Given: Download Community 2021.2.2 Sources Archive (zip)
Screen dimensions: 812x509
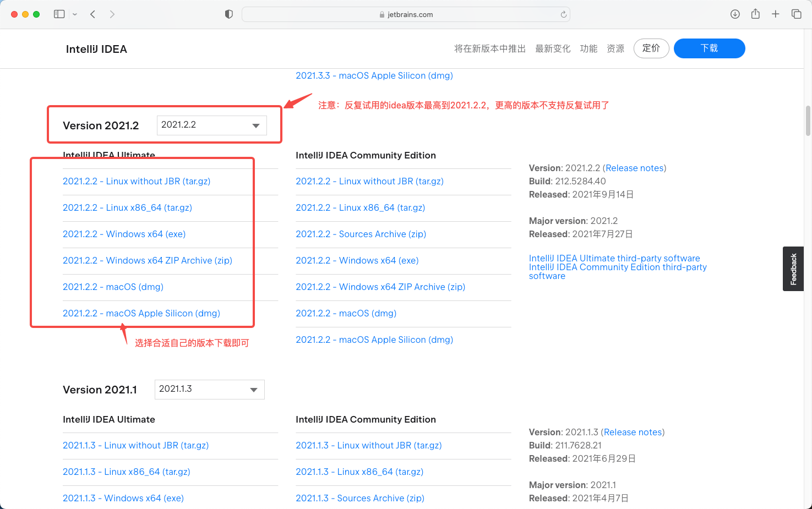Looking at the screenshot, I should click(361, 234).
